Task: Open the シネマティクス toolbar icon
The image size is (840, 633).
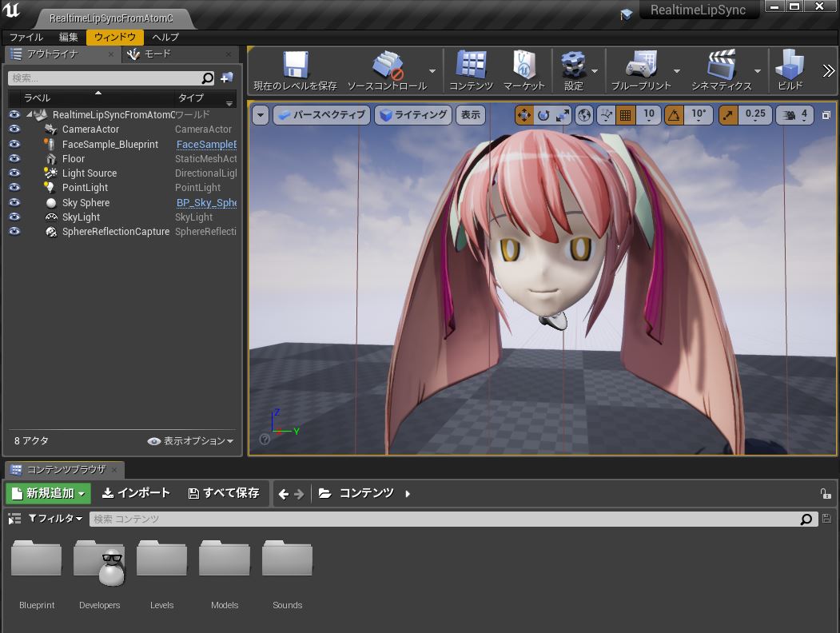Action: click(722, 68)
